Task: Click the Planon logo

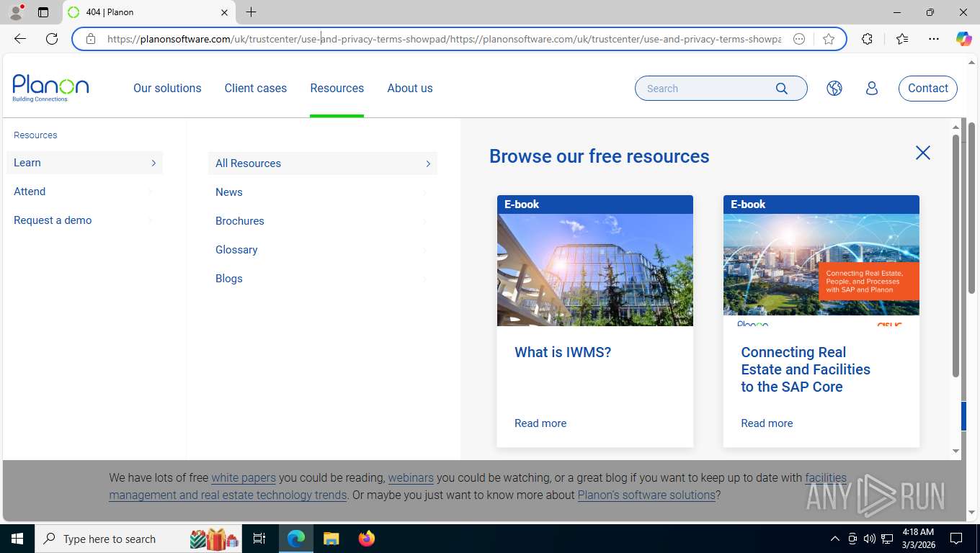Action: (x=50, y=88)
